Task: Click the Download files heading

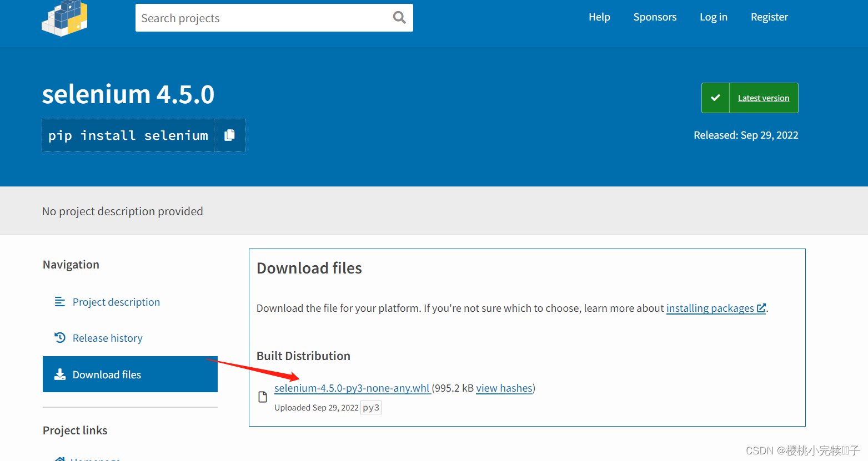Action: pos(309,268)
